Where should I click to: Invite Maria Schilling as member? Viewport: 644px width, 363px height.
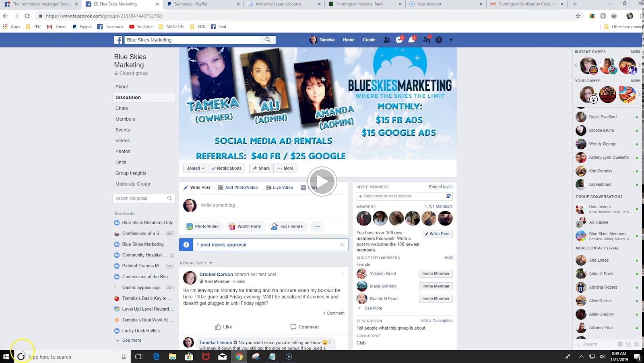436,286
